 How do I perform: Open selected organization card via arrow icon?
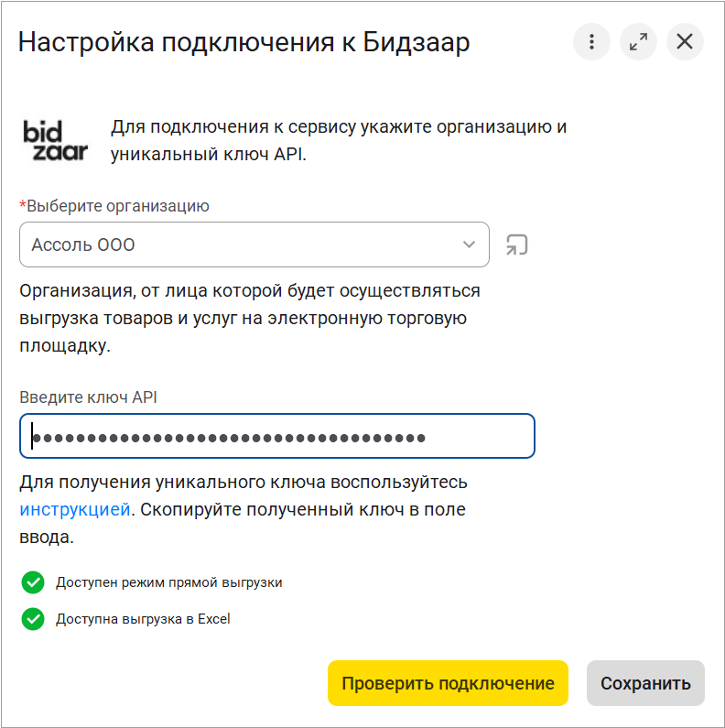pyautogui.click(x=516, y=244)
